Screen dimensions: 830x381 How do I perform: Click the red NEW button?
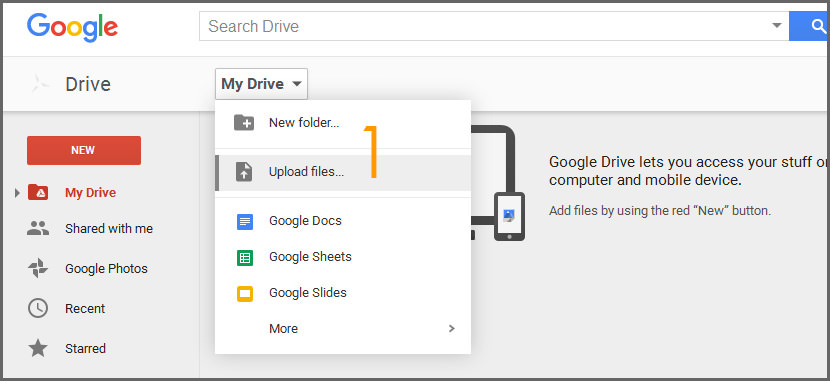tap(84, 150)
